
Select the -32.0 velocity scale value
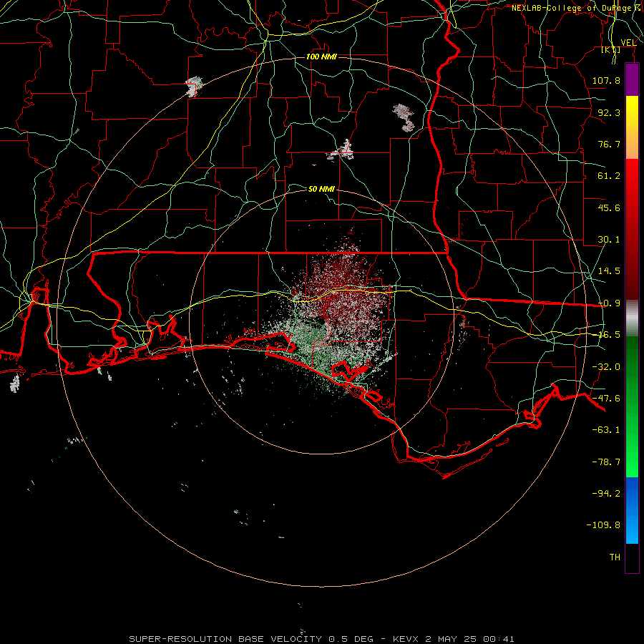606,367
